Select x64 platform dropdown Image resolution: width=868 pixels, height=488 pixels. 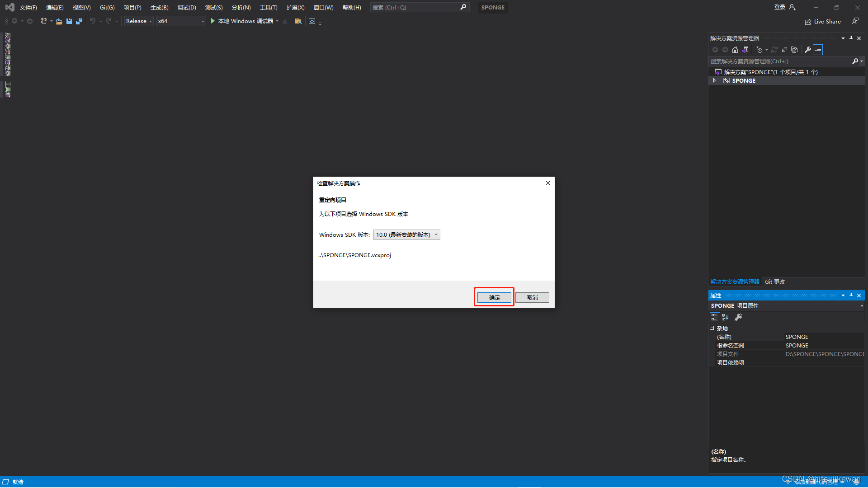click(180, 21)
